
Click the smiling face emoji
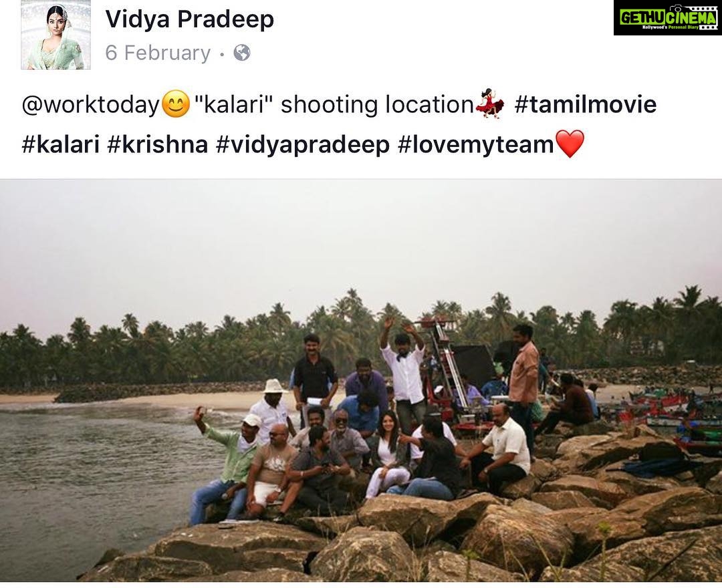[x=175, y=104]
